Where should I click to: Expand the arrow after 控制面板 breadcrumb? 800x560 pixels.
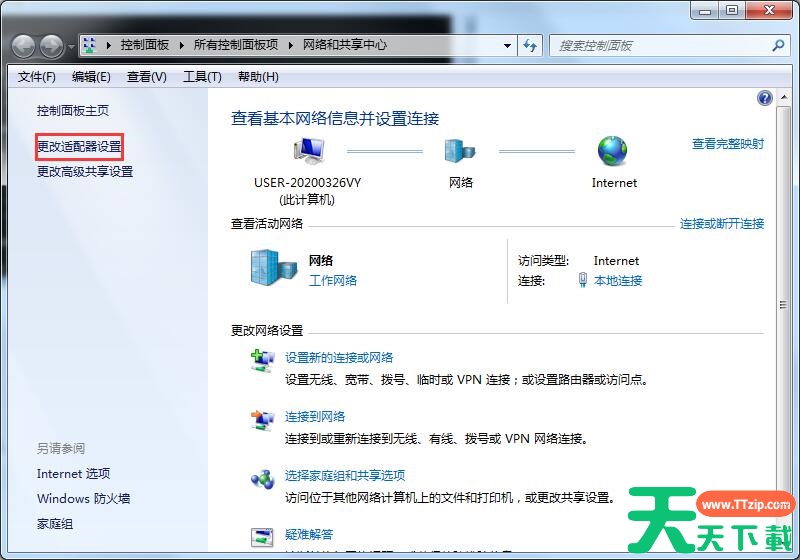[182, 45]
